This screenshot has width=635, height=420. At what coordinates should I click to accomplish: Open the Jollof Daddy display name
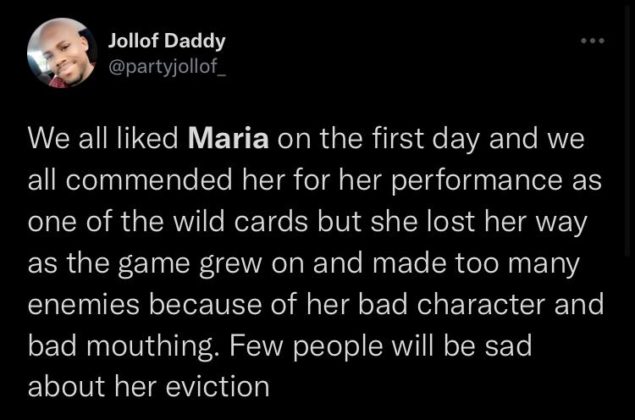click(x=166, y=41)
